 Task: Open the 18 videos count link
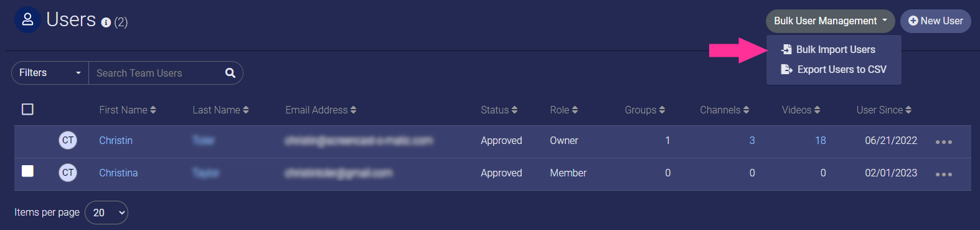(x=821, y=140)
